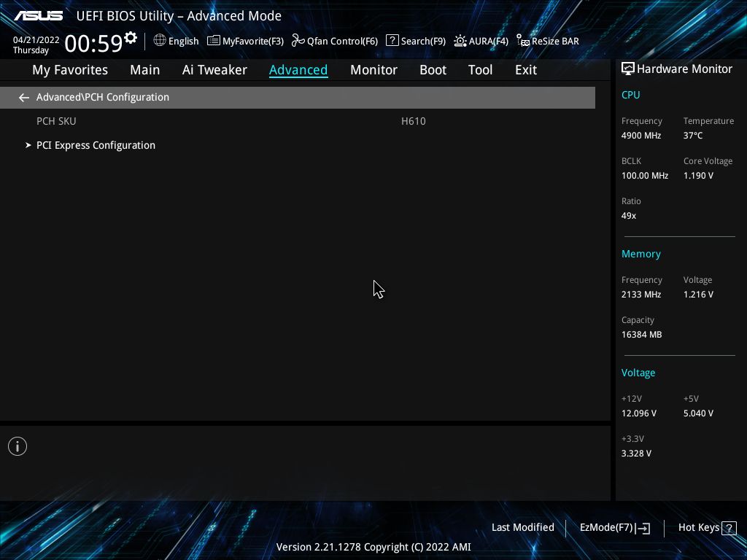Click +3.3V reading 3.328 V
747x560 pixels.
(x=636, y=454)
